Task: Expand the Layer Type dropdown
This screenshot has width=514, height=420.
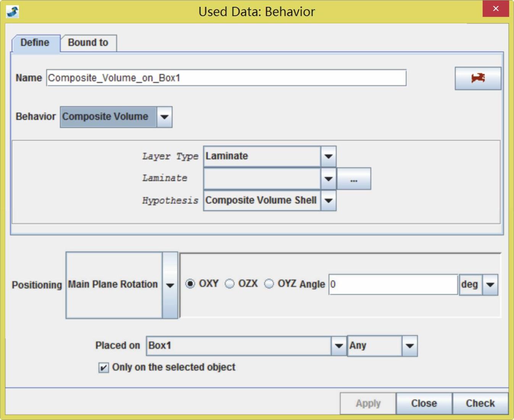Action: point(328,156)
